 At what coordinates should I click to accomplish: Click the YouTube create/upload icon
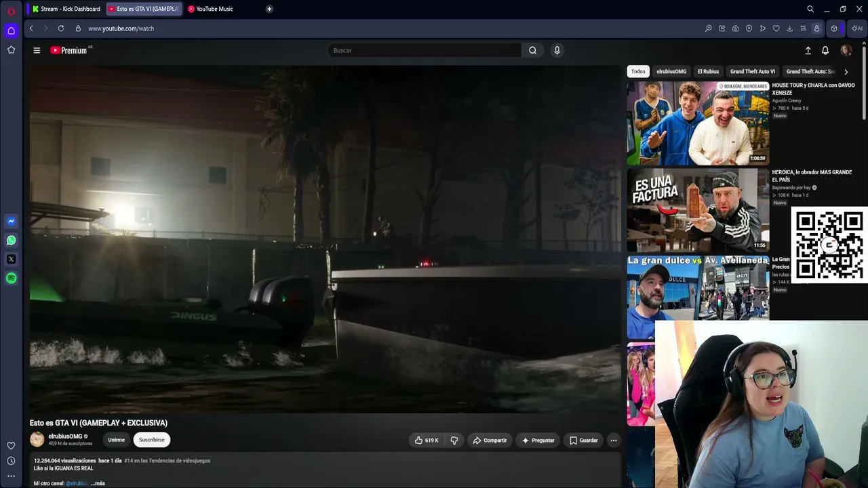coord(808,50)
